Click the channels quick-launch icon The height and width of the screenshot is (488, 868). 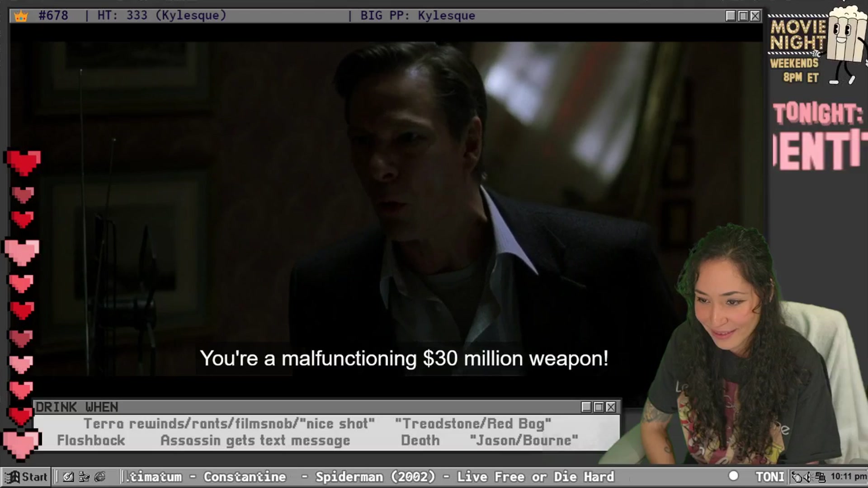[84, 477]
